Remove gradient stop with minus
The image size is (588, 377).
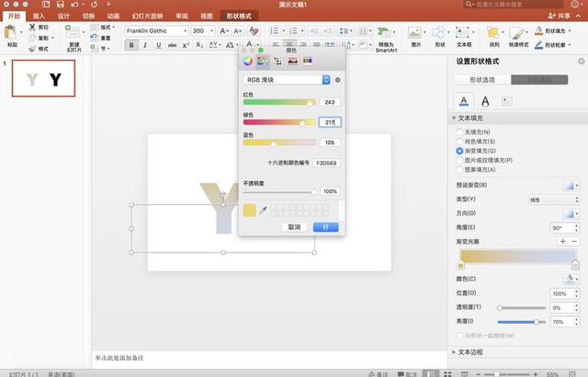coord(574,241)
